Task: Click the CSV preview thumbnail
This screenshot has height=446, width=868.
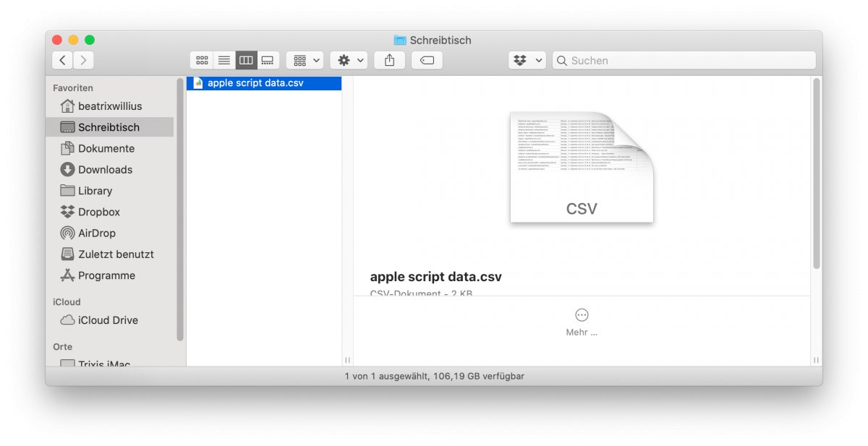Action: pos(582,167)
